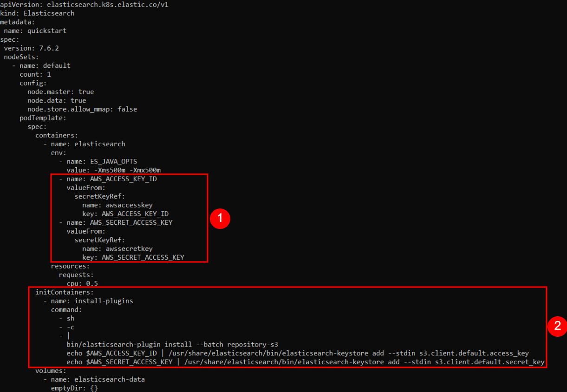
Task: Click '- name: AWS_ACCESS_KEY_ID' line
Action: click(x=108, y=179)
